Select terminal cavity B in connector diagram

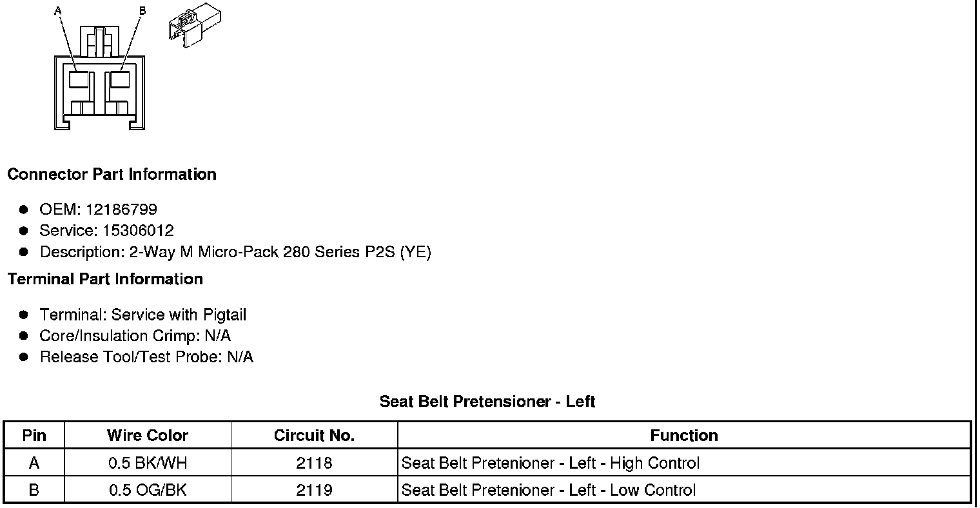119,80
